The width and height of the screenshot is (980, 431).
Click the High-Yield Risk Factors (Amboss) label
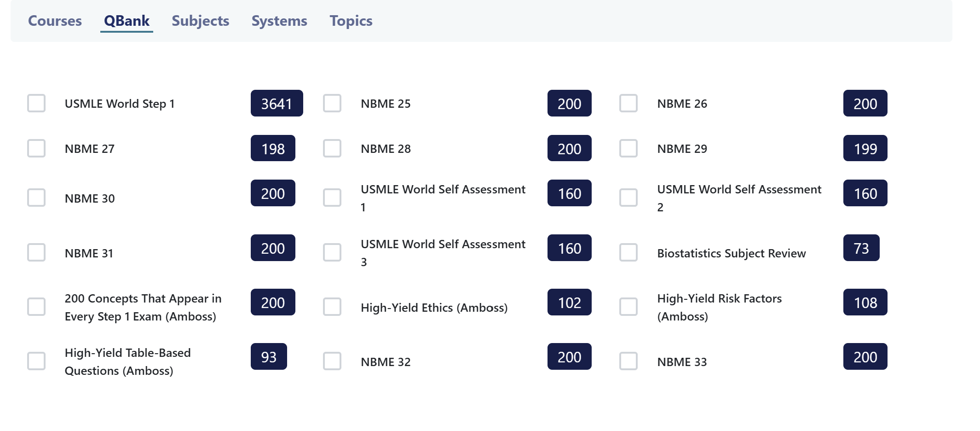(x=719, y=307)
